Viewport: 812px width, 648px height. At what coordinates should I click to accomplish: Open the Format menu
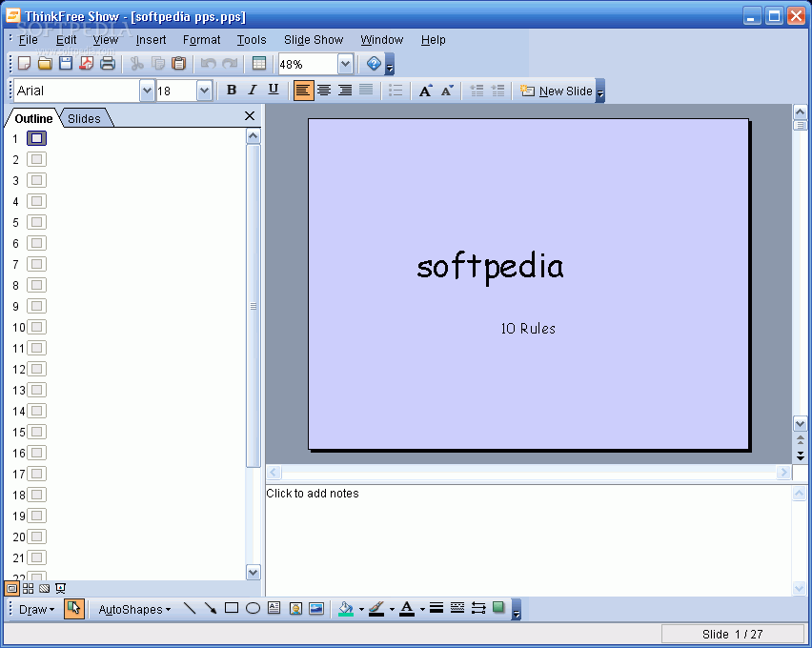tap(201, 40)
